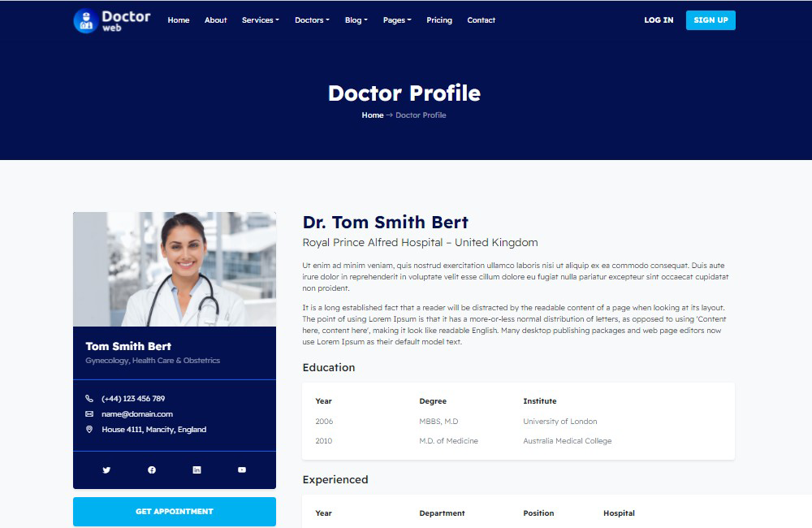Click the Doctor web logo icon

[85, 20]
